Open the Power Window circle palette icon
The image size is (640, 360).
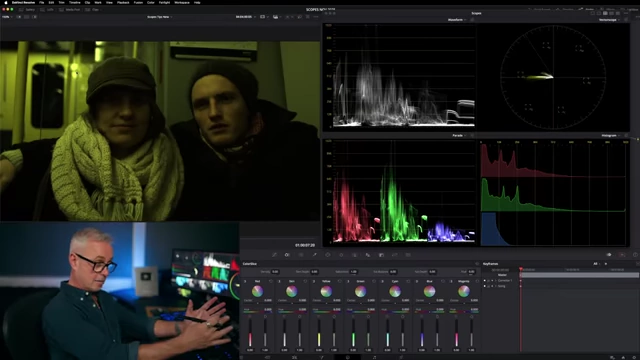click(x=328, y=255)
